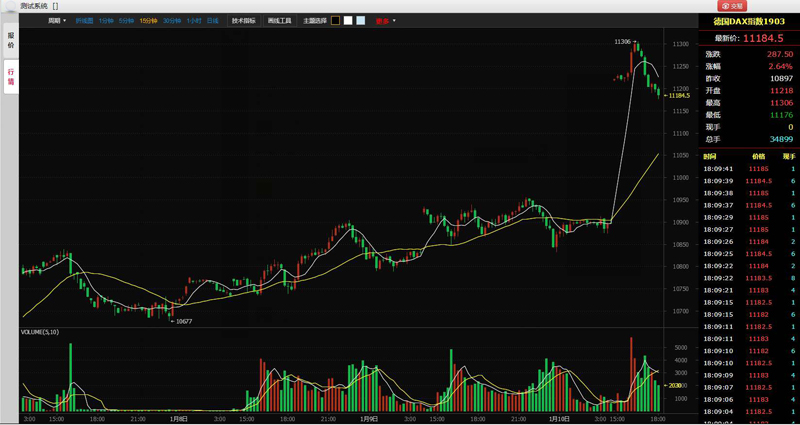
Task: Open the 画线工具 drawing tools button
Action: click(280, 21)
